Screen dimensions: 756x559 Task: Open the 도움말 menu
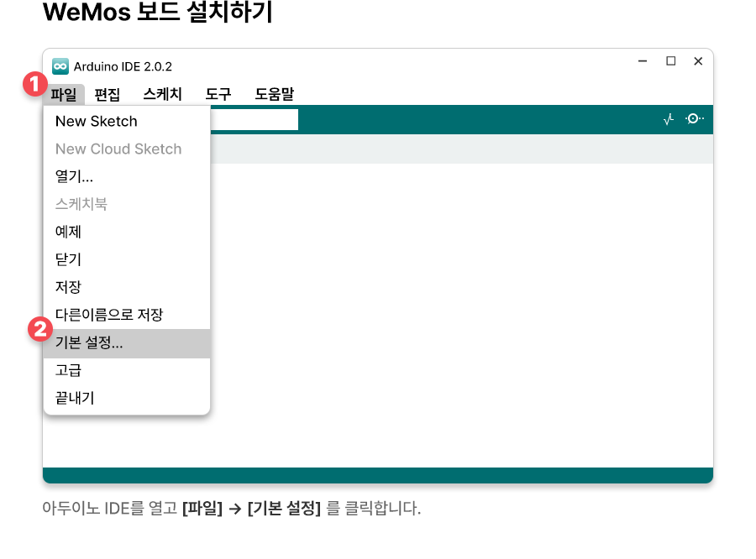[x=274, y=94]
